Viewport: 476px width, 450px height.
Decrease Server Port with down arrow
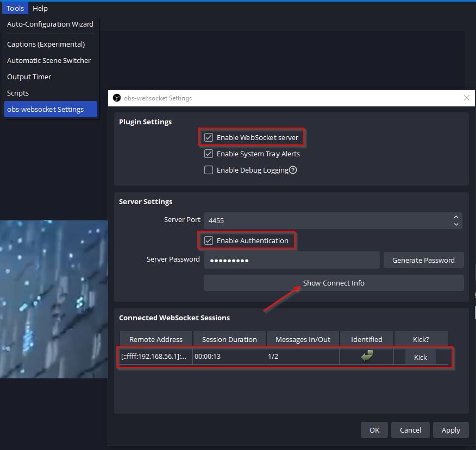point(456,224)
